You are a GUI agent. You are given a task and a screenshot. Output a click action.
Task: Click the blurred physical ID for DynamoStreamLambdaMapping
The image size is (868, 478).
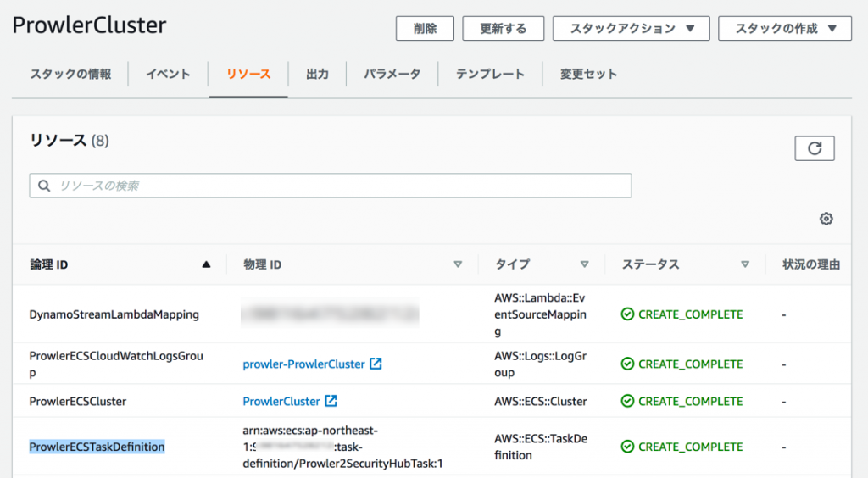click(x=330, y=314)
